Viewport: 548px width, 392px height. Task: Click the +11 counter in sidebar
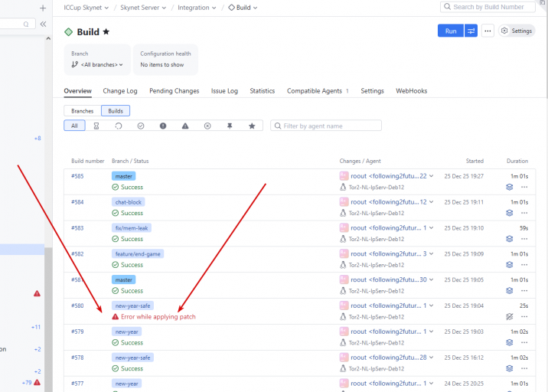(x=36, y=328)
